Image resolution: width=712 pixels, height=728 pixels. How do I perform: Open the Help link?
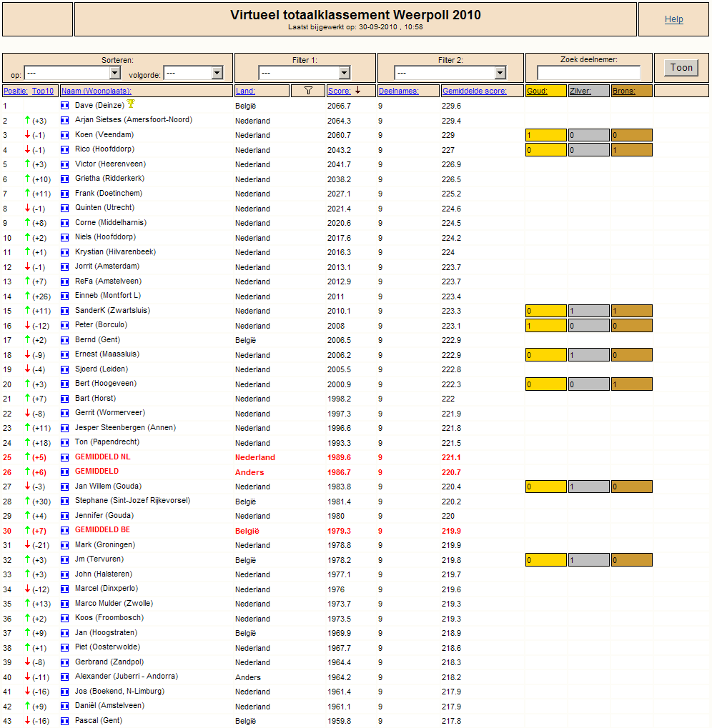click(x=673, y=19)
